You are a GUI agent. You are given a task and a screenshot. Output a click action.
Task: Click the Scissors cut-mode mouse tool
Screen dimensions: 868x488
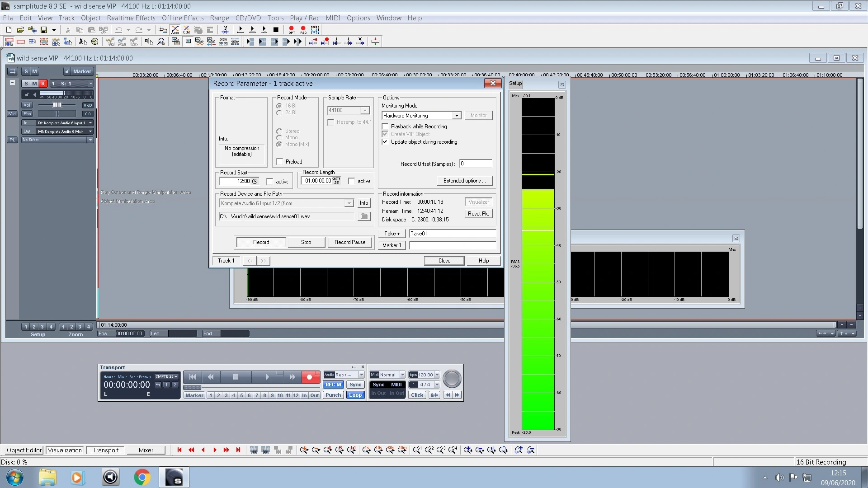point(83,42)
